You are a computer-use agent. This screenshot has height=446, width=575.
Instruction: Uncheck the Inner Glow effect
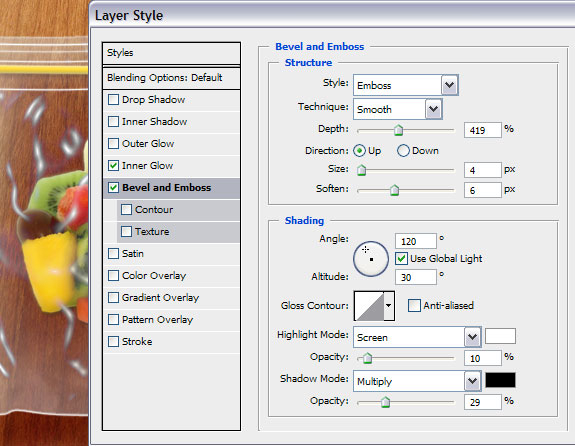(113, 165)
